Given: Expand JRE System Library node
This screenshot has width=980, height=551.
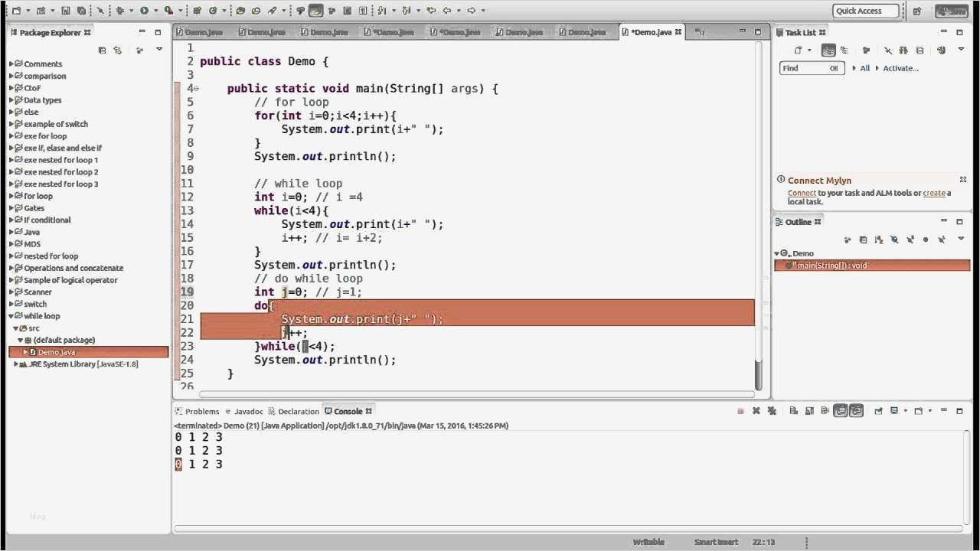Looking at the screenshot, I should click(17, 364).
